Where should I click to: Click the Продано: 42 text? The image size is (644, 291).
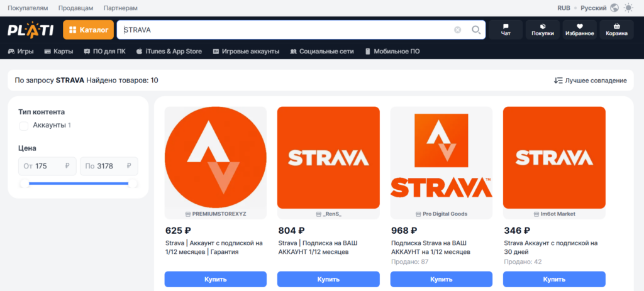pyautogui.click(x=523, y=261)
